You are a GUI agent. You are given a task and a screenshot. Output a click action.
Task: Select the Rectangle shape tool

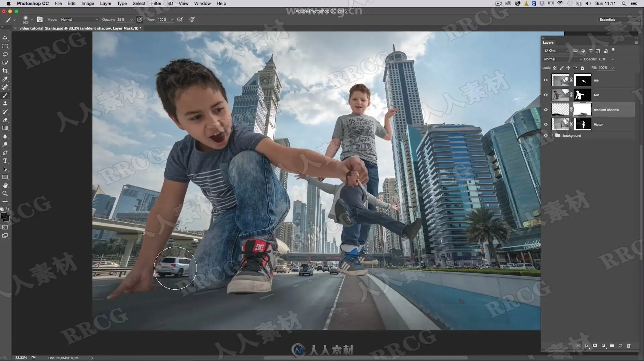pos(5,177)
